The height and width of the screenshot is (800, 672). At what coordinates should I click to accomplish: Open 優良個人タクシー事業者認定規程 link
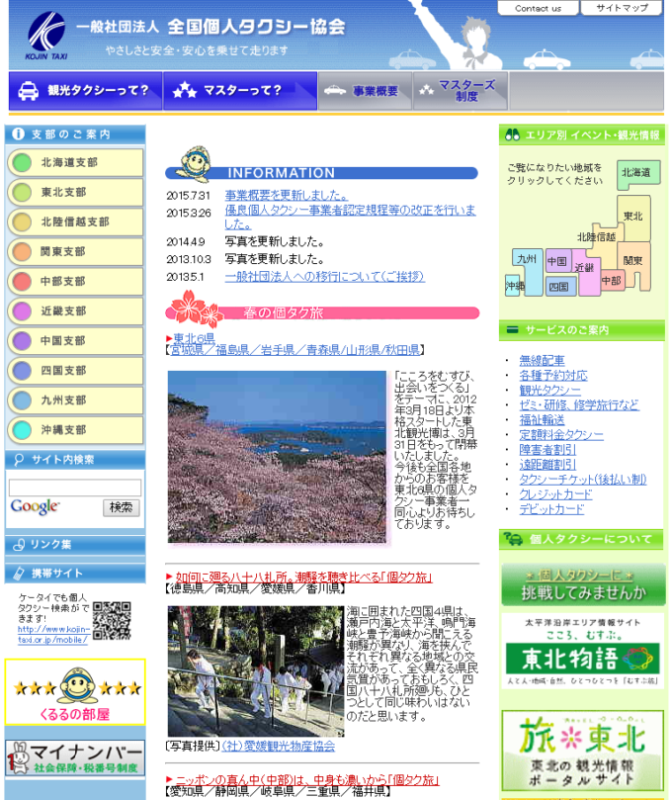point(350,217)
